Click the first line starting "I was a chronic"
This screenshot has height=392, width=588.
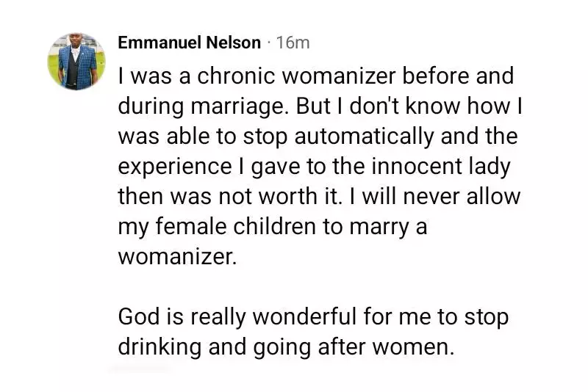click(315, 76)
